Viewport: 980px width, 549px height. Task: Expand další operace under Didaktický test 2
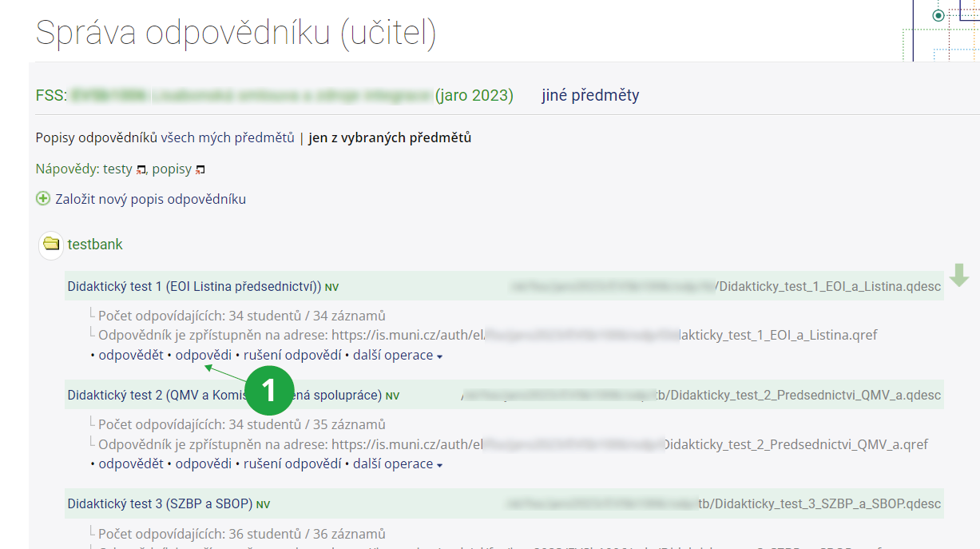pos(397,463)
